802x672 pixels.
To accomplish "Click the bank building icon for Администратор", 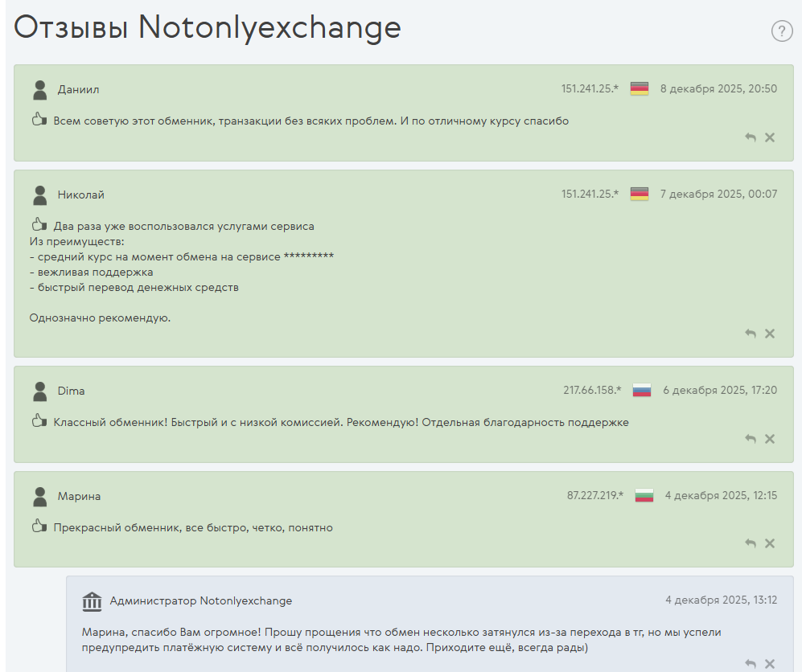I will [92, 600].
